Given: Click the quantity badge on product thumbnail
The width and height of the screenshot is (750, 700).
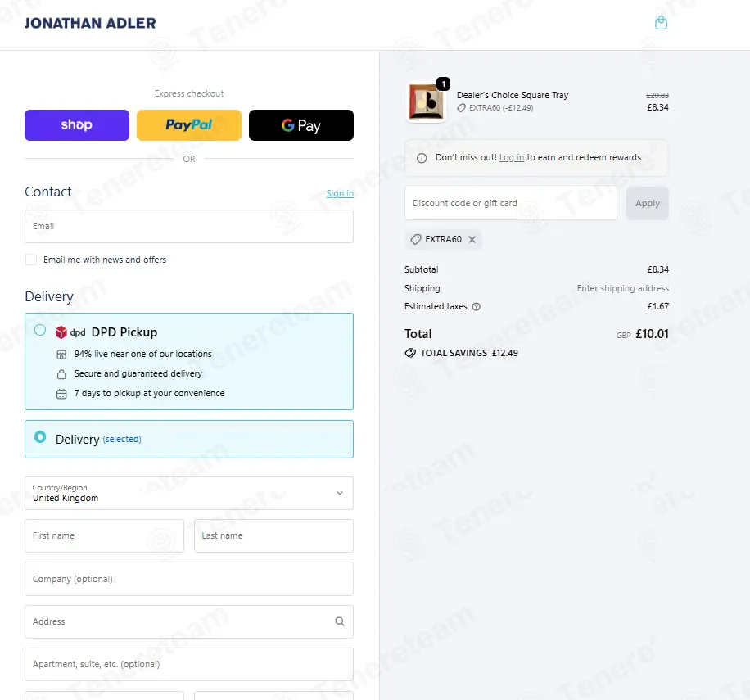Looking at the screenshot, I should [444, 84].
